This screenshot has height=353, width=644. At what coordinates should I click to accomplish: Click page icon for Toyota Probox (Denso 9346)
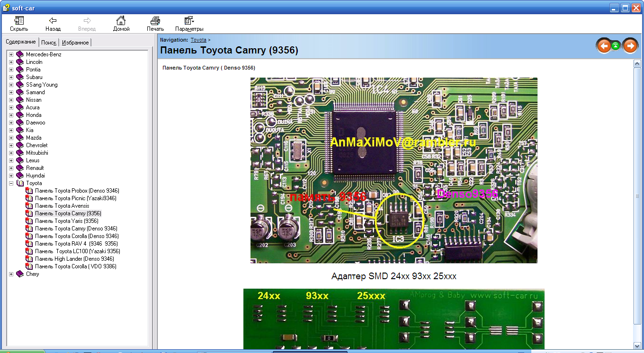[x=29, y=191]
